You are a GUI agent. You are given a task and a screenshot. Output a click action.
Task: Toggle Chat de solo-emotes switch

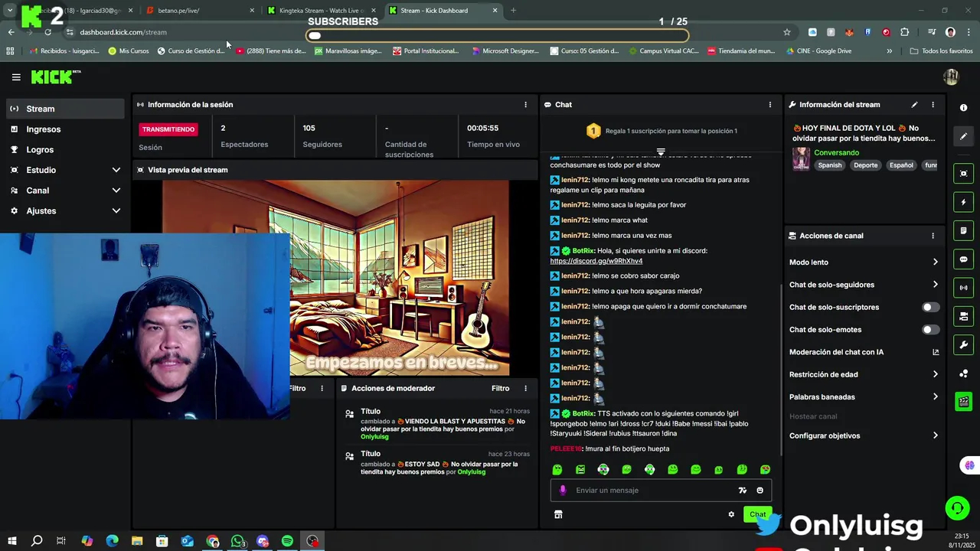(930, 330)
